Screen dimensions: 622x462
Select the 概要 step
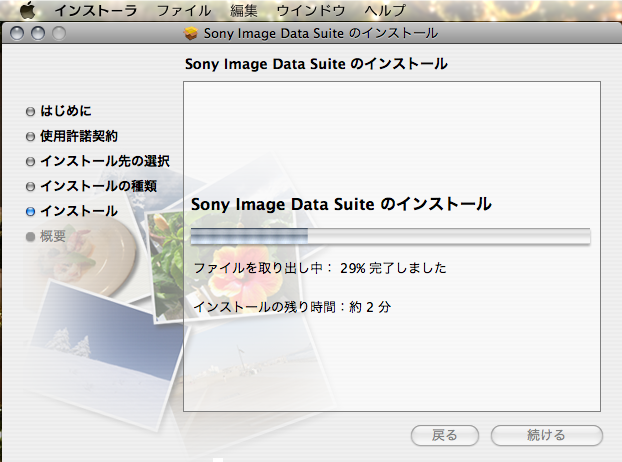tap(53, 236)
